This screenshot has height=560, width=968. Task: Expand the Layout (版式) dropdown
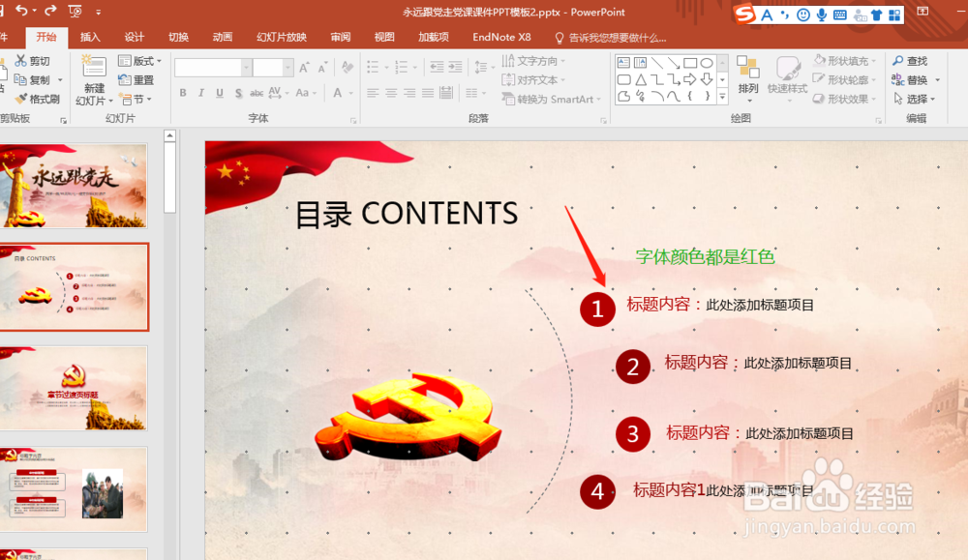click(x=140, y=60)
